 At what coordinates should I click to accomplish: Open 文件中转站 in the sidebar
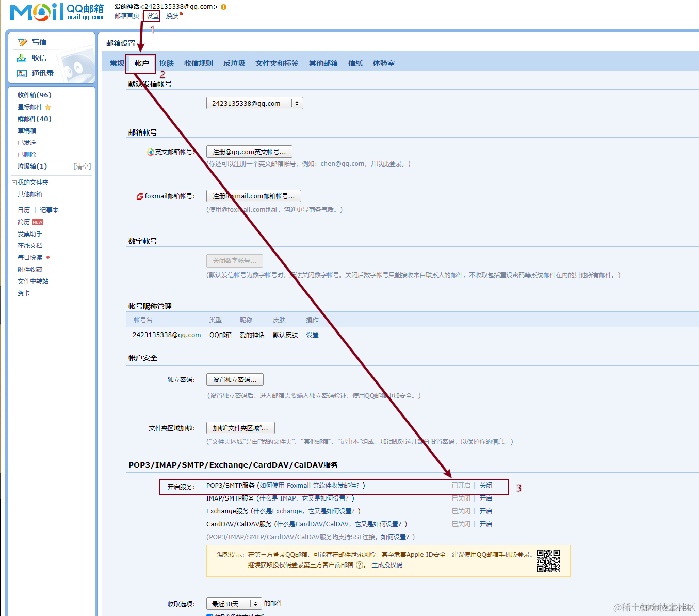coord(33,281)
